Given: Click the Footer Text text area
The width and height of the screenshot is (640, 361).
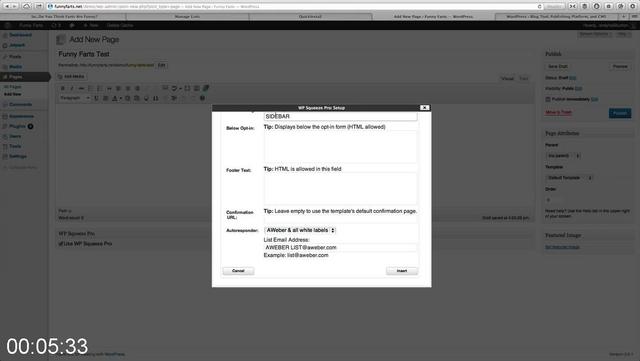Looking at the screenshot, I should coord(341,189).
